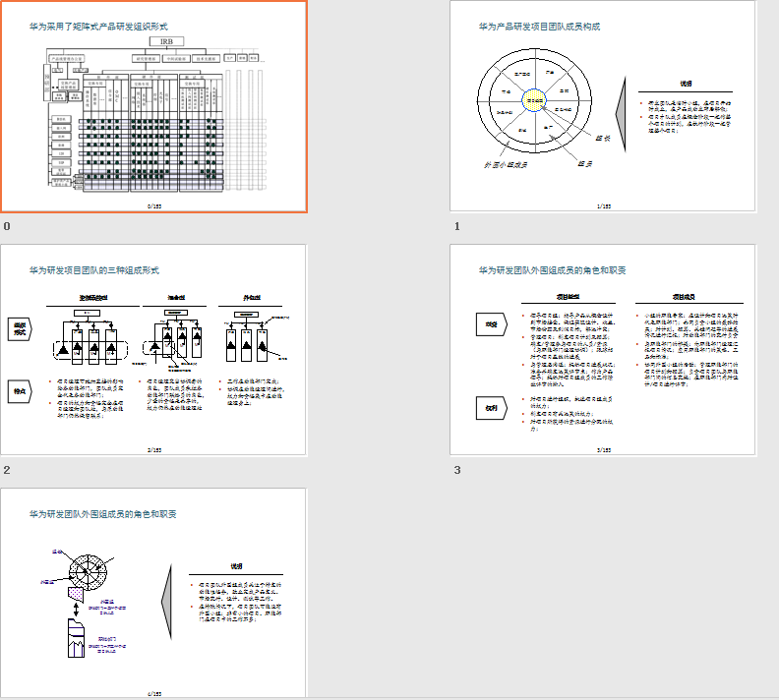Select slide 2 showing three team forms
The image size is (779, 700).
(x=154, y=349)
